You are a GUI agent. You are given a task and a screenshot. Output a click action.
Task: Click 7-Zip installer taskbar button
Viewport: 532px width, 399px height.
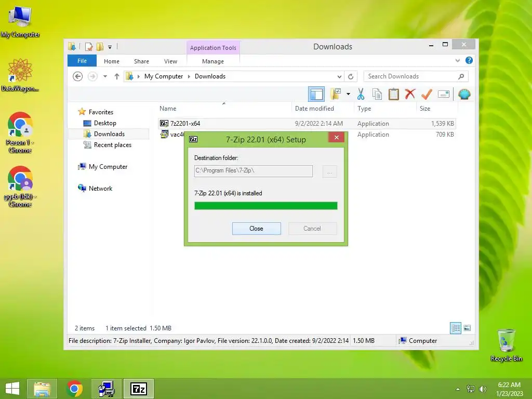138,388
